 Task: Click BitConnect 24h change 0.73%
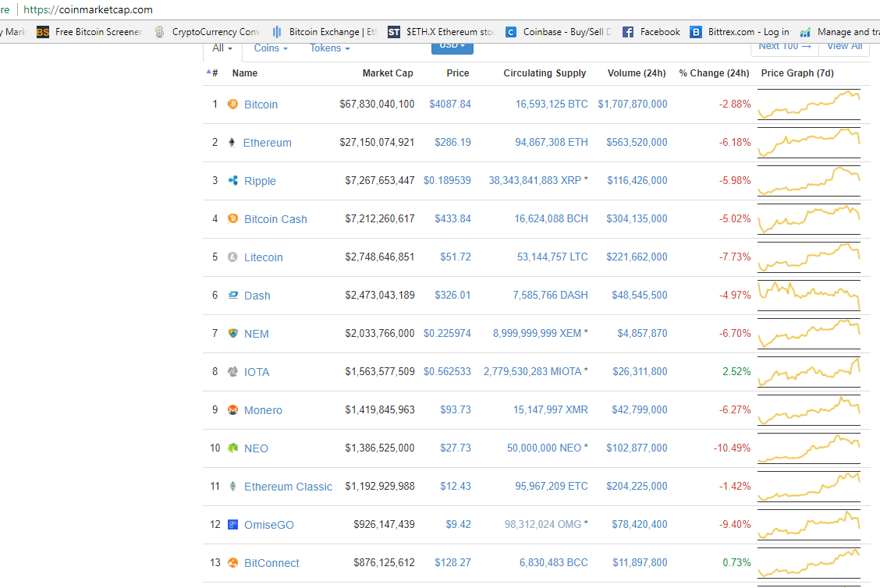pyautogui.click(x=736, y=562)
